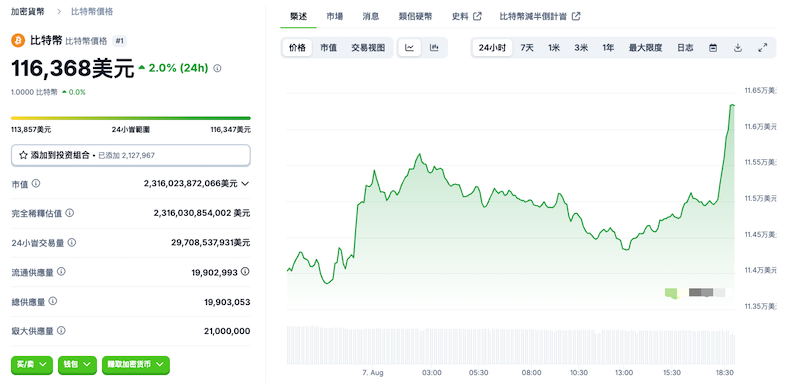The width and height of the screenshot is (800, 383).
Task: Click the download chart data icon
Action: [737, 48]
